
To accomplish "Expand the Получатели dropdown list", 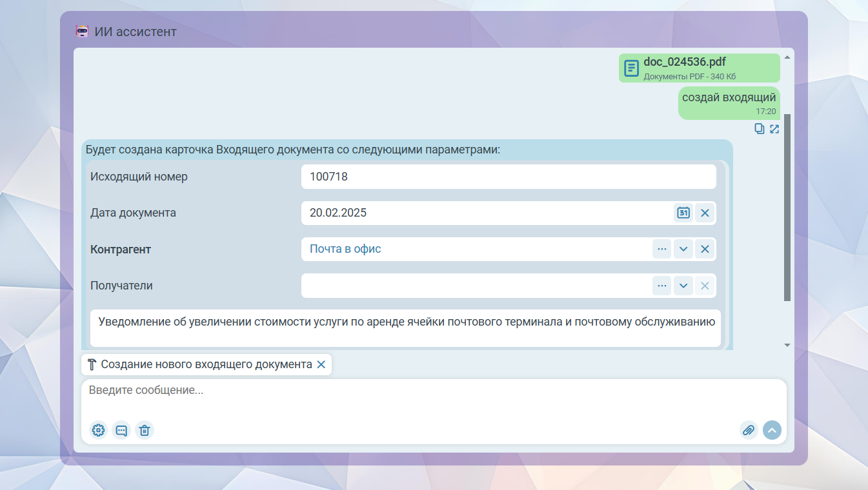I will pyautogui.click(x=683, y=286).
